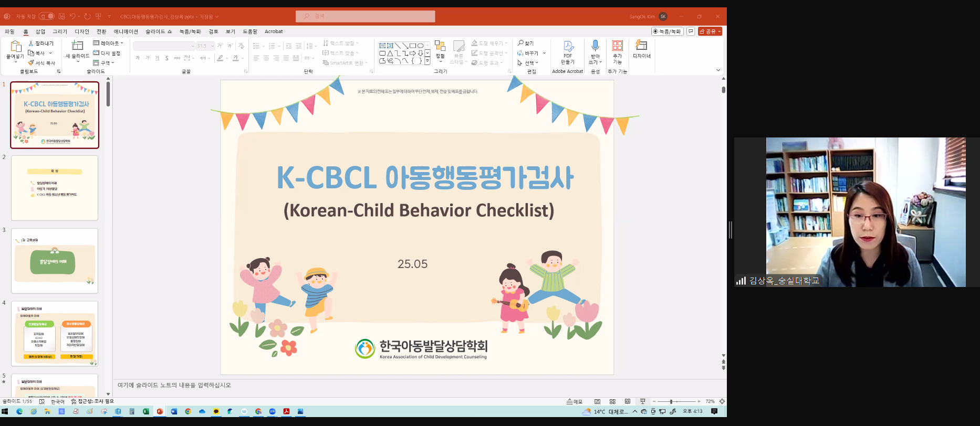980x426 pixels.
Task: Click the slide title K-CBCL 아동행동평가검사
Action: click(424, 177)
